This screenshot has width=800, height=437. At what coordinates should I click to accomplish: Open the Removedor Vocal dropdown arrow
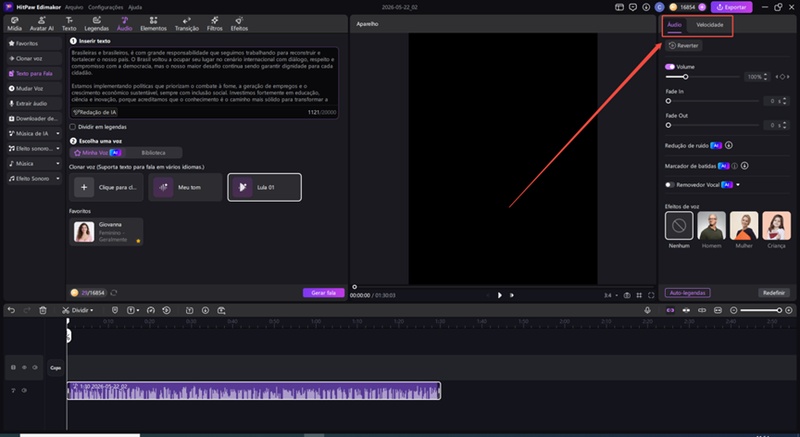pyautogui.click(x=738, y=185)
